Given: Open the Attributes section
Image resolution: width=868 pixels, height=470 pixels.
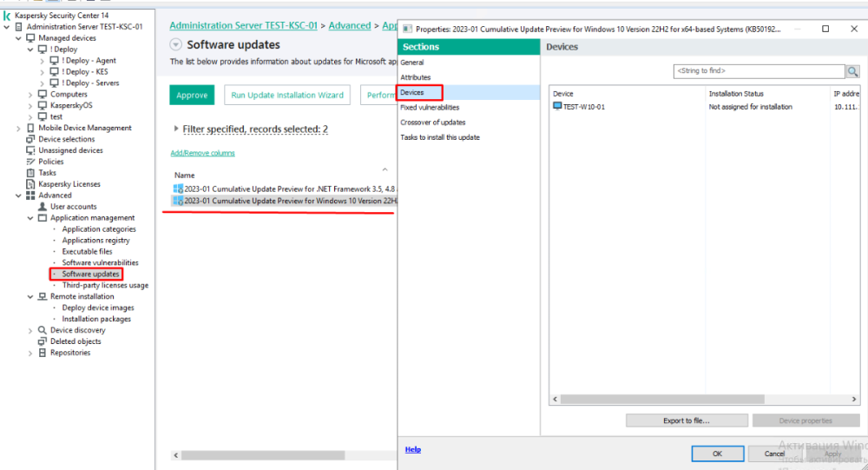Looking at the screenshot, I should [x=415, y=77].
